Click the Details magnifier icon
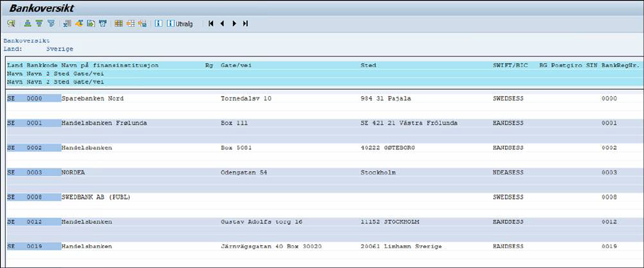Image resolution: width=644 pixels, height=268 pixels. pyautogui.click(x=11, y=24)
